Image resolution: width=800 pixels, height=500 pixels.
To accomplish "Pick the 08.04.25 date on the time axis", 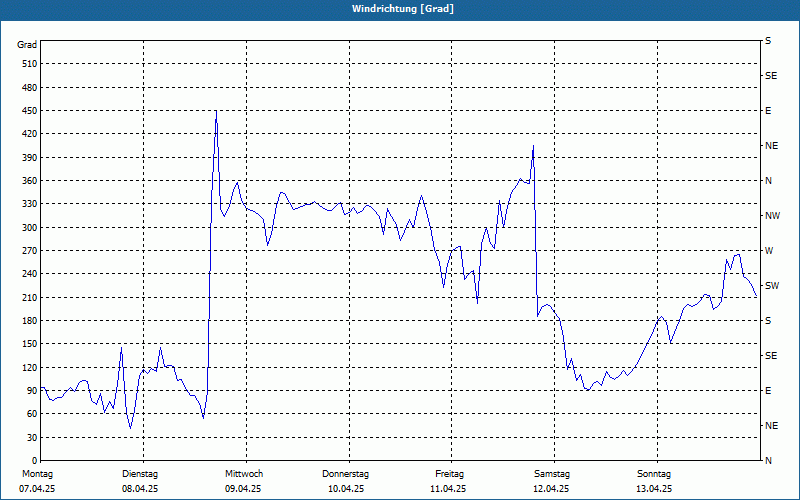I will click(x=140, y=489).
